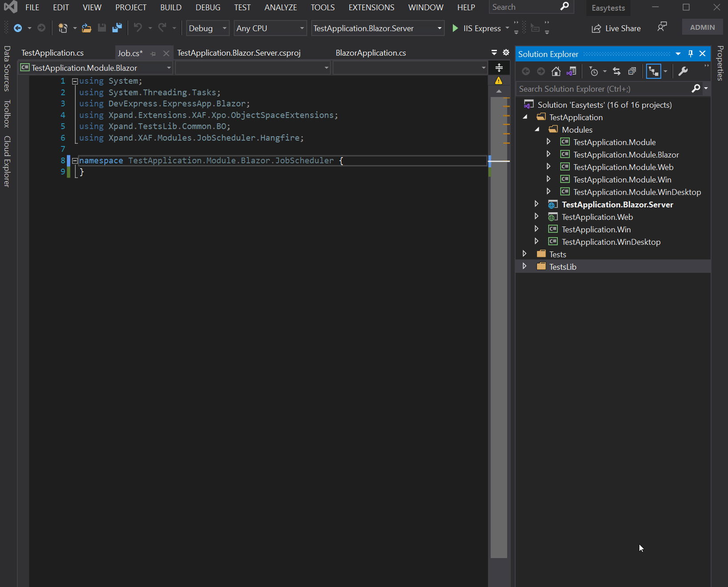728x587 pixels.
Task: Switch views icon in Solution Explorer
Action: (x=571, y=71)
